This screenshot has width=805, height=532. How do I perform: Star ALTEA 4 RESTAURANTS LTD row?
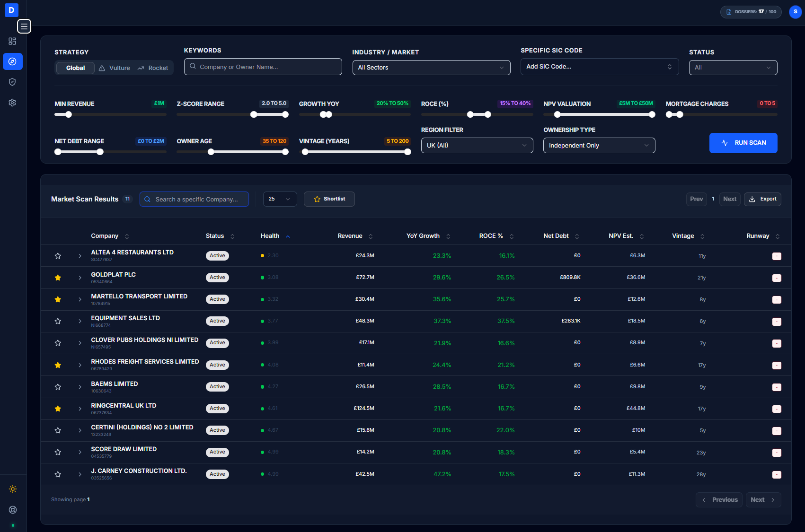[x=58, y=255]
